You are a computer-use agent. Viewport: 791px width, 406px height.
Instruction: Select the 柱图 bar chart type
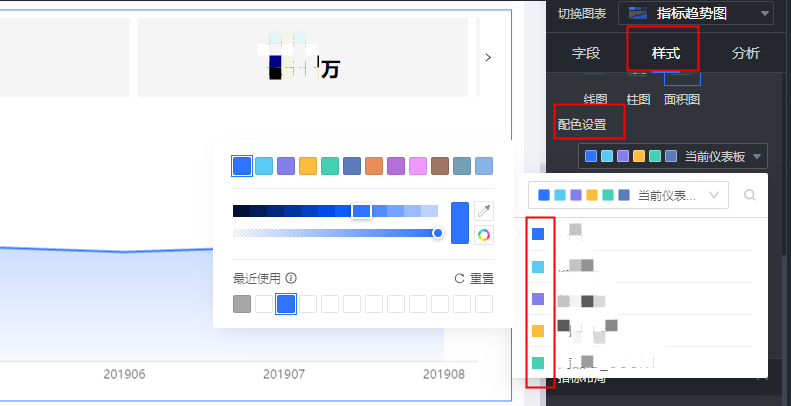pyautogui.click(x=638, y=99)
